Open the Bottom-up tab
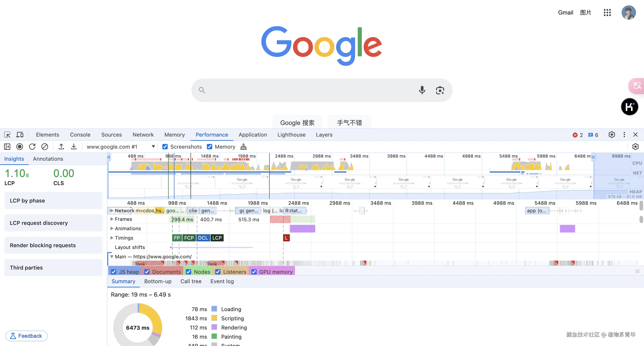The height and width of the screenshot is (346, 644). pyautogui.click(x=158, y=281)
